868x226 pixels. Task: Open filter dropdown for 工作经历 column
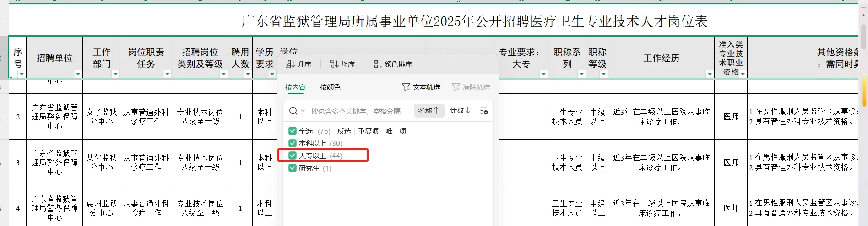coord(710,74)
